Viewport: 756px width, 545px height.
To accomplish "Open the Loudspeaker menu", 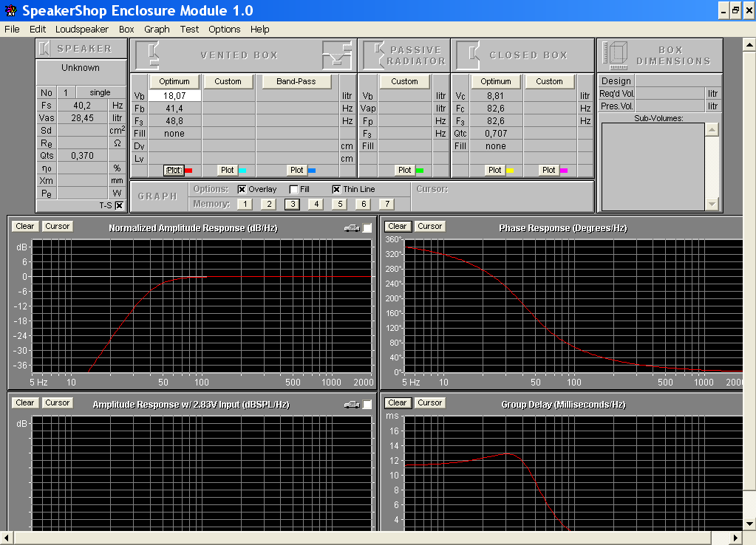I will pos(81,30).
